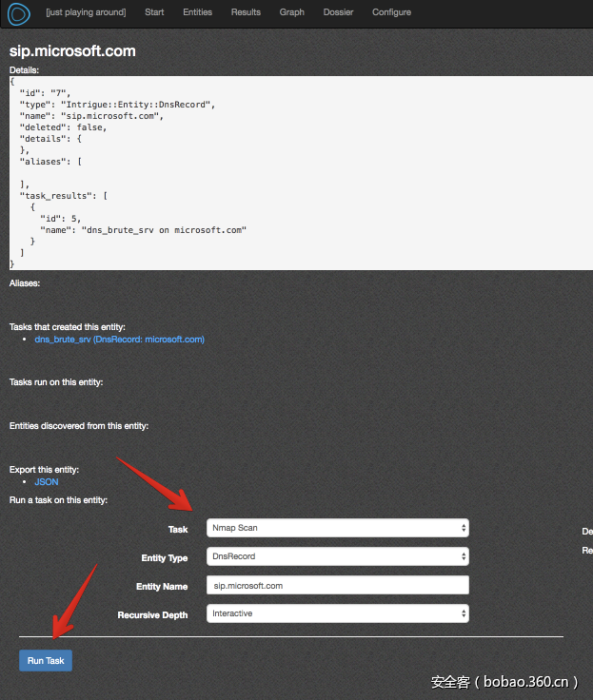This screenshot has width=593, height=700.
Task: Click the Intrigue logo icon
Action: pos(19,14)
